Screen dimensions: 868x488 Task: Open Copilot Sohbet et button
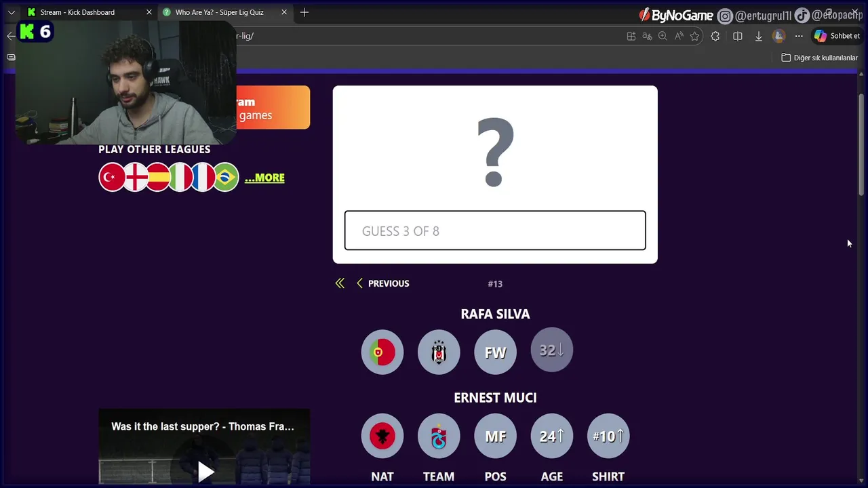837,36
